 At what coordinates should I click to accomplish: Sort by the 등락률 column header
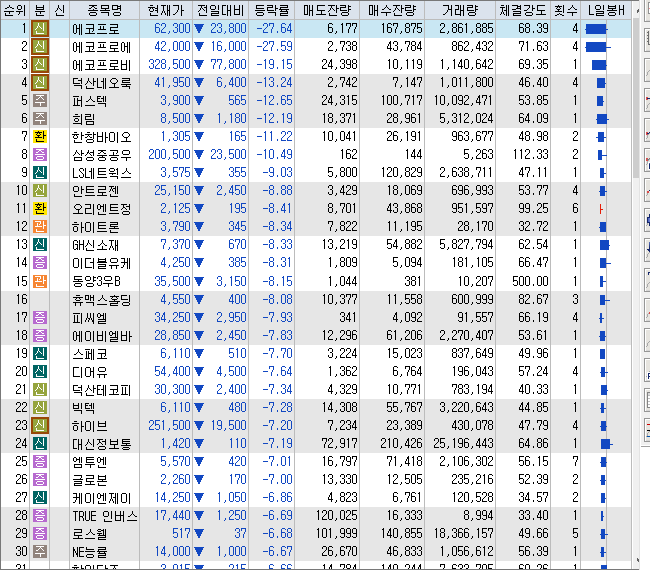[272, 10]
